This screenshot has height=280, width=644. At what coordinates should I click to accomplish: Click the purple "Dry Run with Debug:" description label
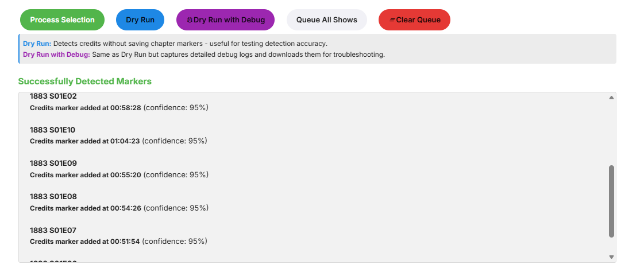pyautogui.click(x=56, y=55)
